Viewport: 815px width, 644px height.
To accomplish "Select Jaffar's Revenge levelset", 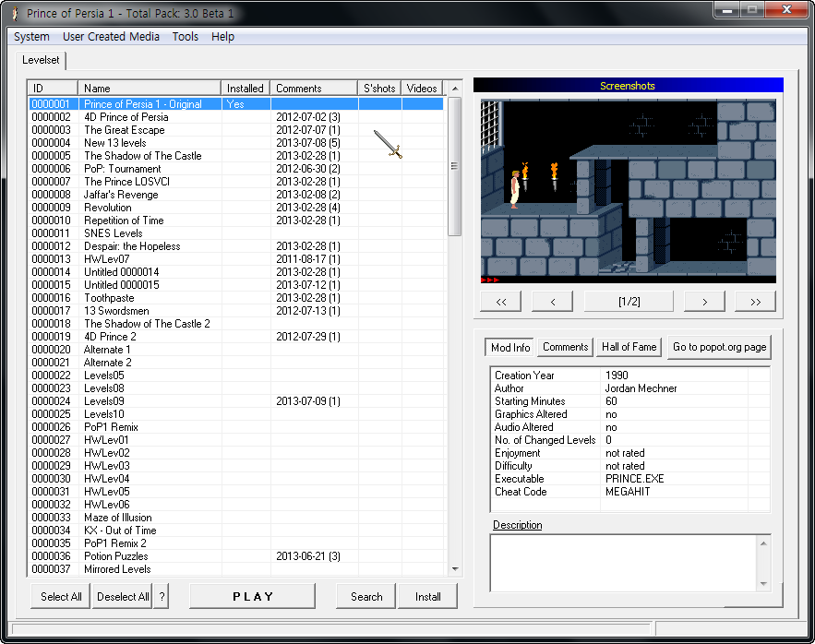I will coord(236,195).
